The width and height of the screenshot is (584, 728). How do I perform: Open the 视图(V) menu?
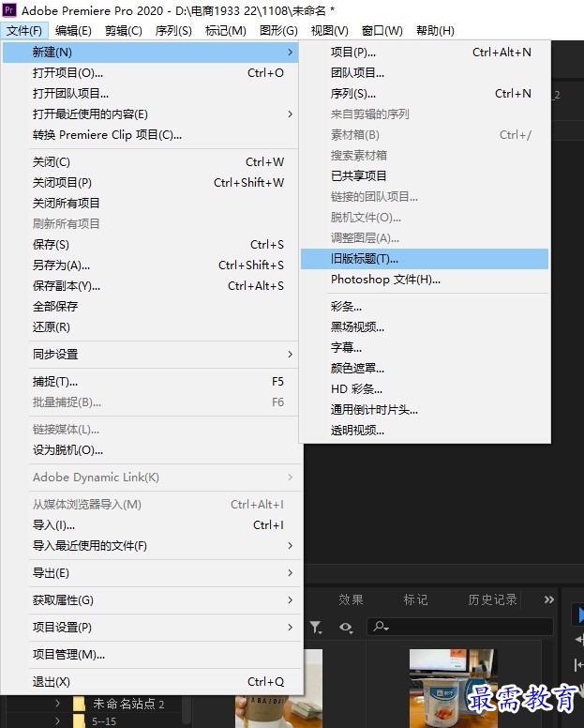click(x=329, y=31)
